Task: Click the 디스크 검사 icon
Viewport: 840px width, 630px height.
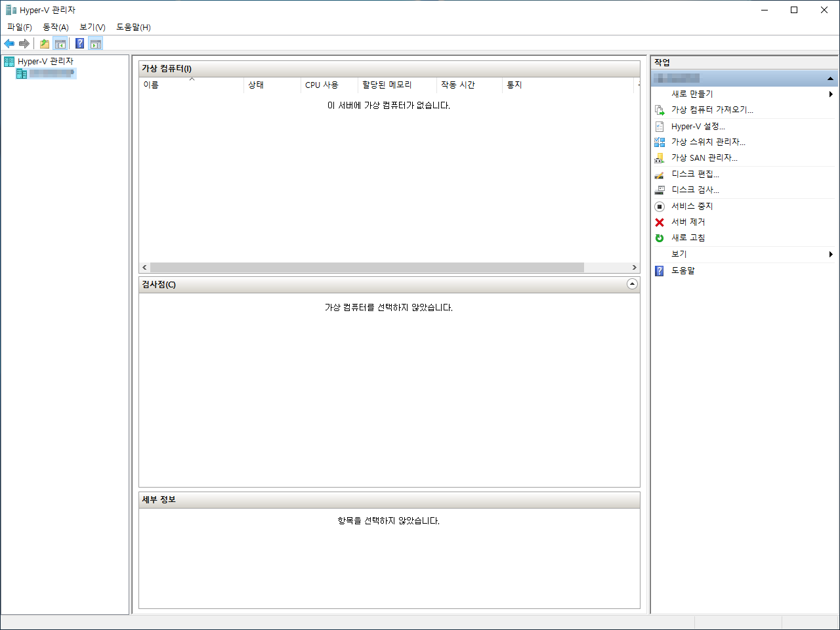Action: 660,190
